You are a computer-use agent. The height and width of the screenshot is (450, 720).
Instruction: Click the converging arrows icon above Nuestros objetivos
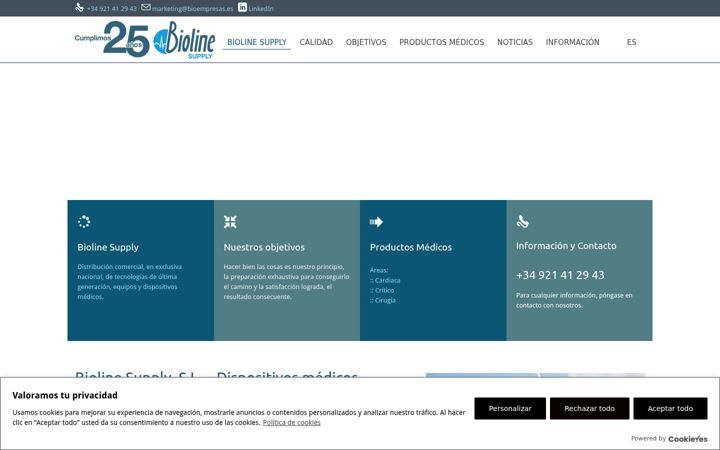pyautogui.click(x=230, y=222)
